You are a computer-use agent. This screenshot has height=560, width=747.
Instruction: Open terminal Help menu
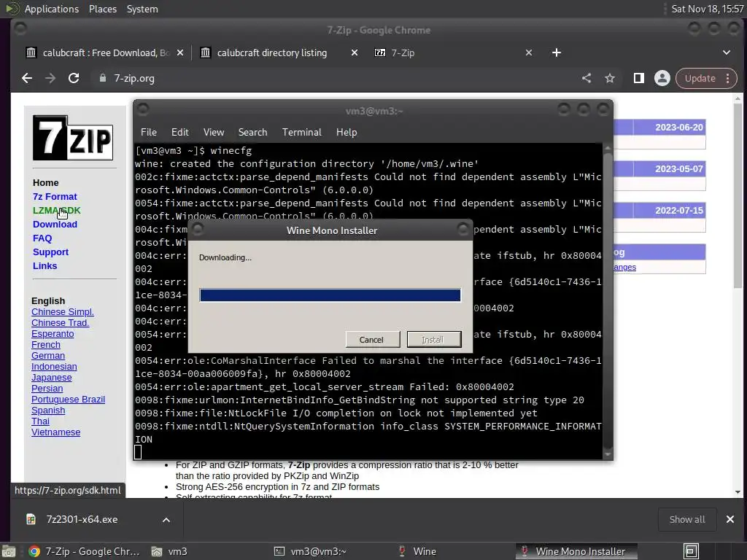click(x=347, y=132)
